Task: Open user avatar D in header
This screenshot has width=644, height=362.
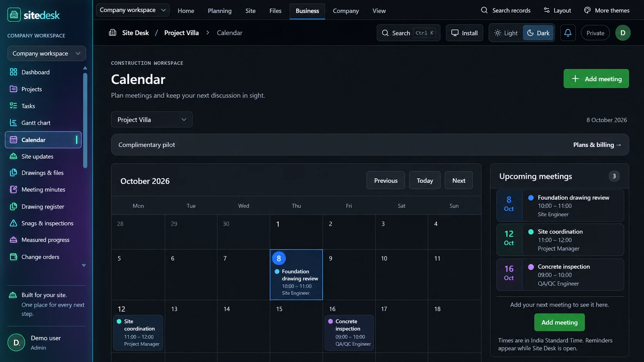Action: [623, 33]
